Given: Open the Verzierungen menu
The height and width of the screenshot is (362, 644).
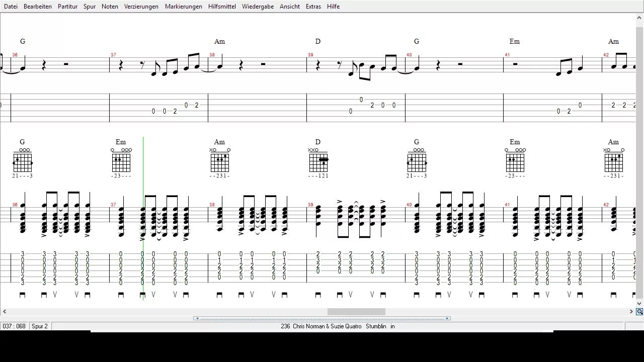Looking at the screenshot, I should click(x=141, y=7).
